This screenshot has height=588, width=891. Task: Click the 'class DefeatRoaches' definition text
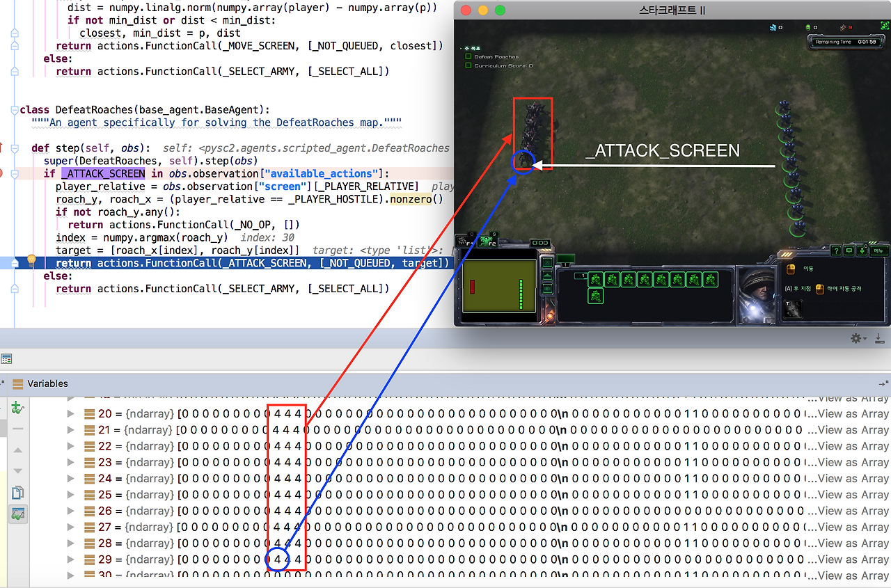tap(145, 110)
